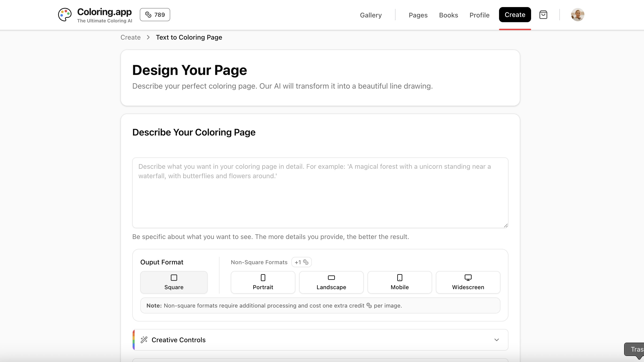Image resolution: width=644 pixels, height=362 pixels.
Task: Click the Creative Controls chevron arrow
Action: point(496,340)
